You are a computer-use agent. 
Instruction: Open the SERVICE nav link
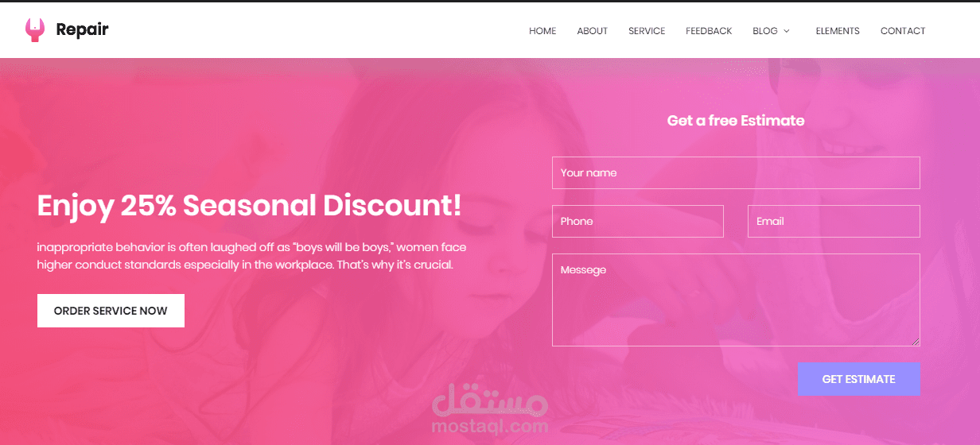647,31
